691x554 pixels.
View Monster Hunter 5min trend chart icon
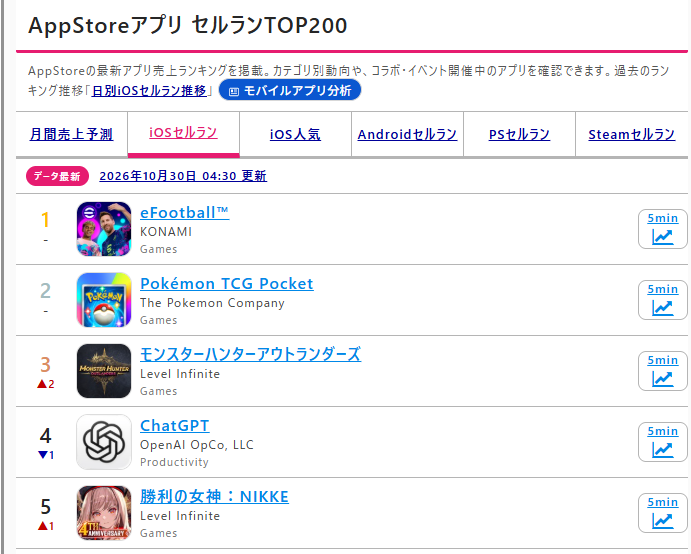pos(662,371)
